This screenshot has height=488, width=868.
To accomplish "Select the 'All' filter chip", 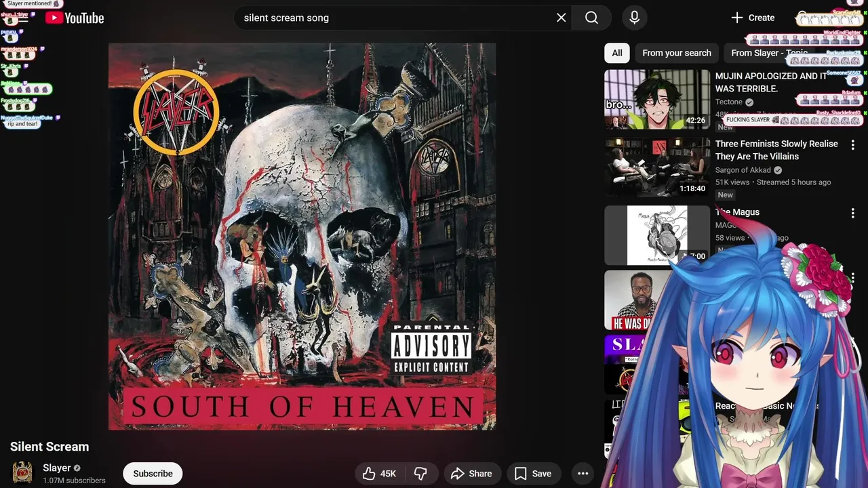I will point(617,53).
